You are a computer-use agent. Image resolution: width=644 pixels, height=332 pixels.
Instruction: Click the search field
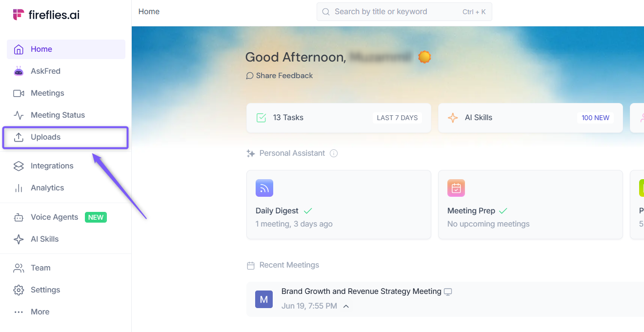[404, 12]
